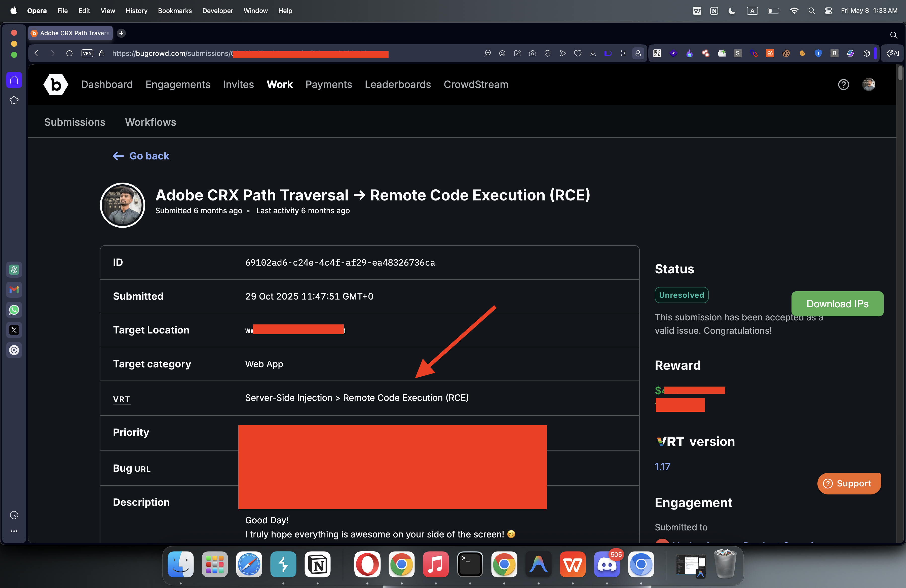Open Notion from the Dock
Screen dimensions: 906x588
(x=318, y=564)
